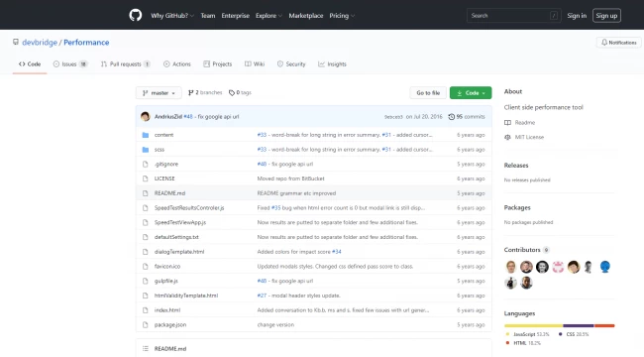
Task: Open SpeedTestViewApp.js file
Action: [180, 222]
